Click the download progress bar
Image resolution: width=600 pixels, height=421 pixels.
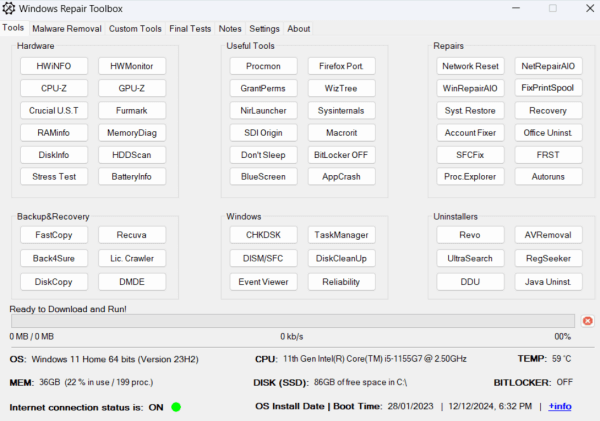tap(293, 321)
